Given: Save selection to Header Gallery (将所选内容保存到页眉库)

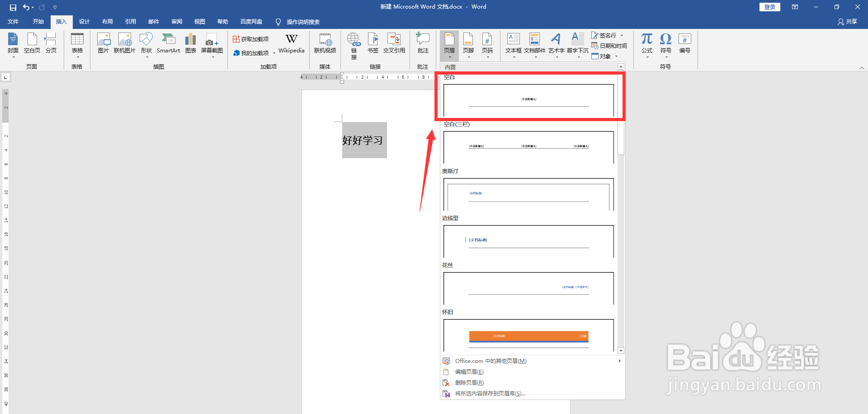Looking at the screenshot, I should [533, 394].
